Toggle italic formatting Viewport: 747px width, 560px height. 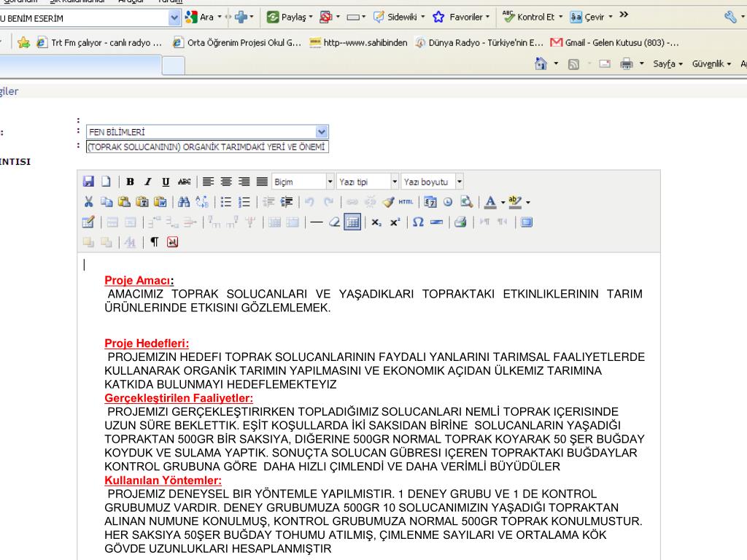tap(147, 182)
